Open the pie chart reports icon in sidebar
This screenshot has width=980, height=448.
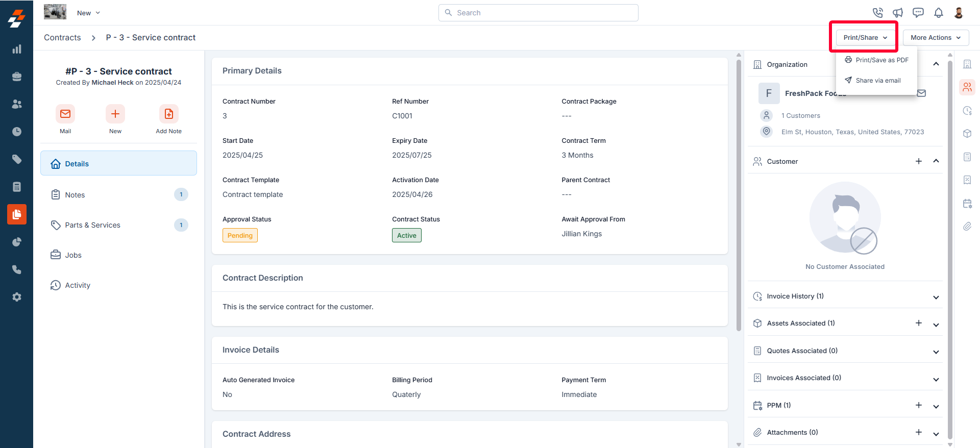(x=17, y=242)
